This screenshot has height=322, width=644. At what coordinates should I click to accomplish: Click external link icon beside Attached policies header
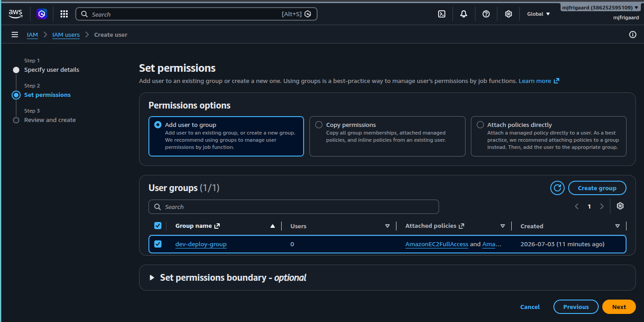pos(461,226)
